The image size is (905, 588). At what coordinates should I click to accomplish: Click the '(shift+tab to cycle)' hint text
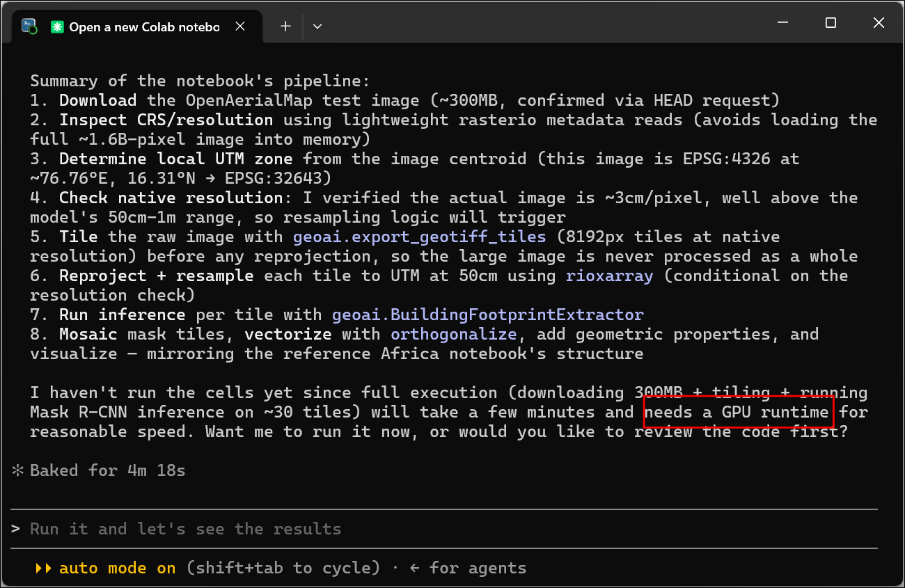tap(283, 568)
